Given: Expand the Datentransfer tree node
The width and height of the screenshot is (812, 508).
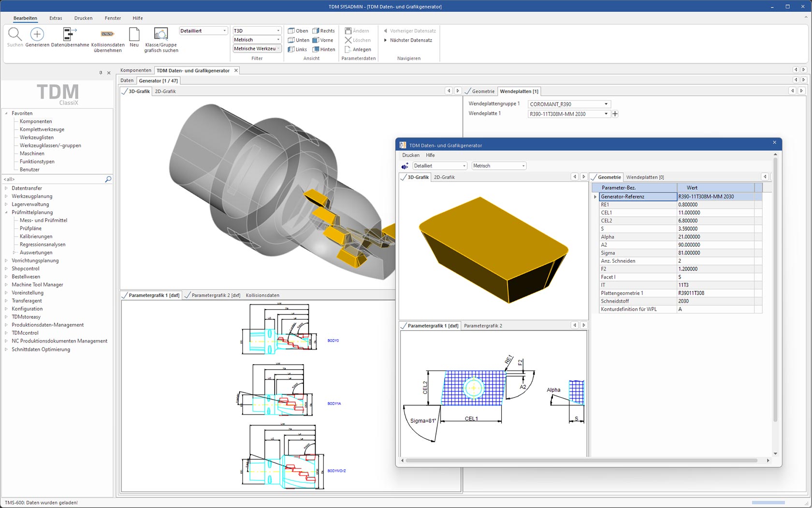Looking at the screenshot, I should (6, 188).
